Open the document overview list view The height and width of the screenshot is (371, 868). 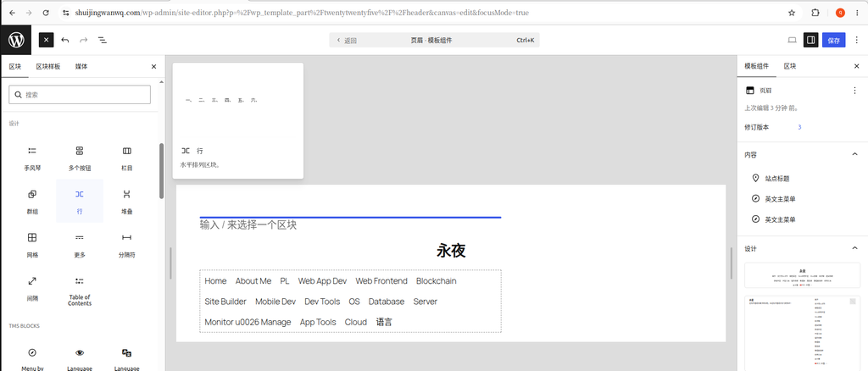[x=103, y=41]
